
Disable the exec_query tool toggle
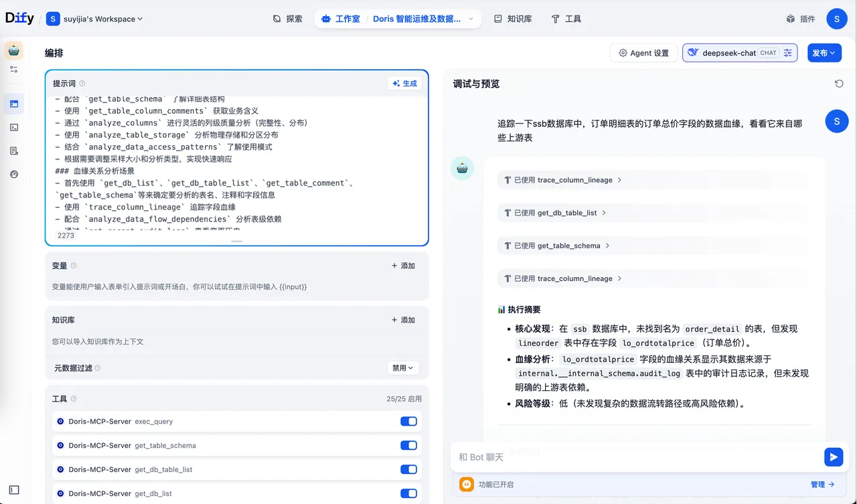pos(408,421)
